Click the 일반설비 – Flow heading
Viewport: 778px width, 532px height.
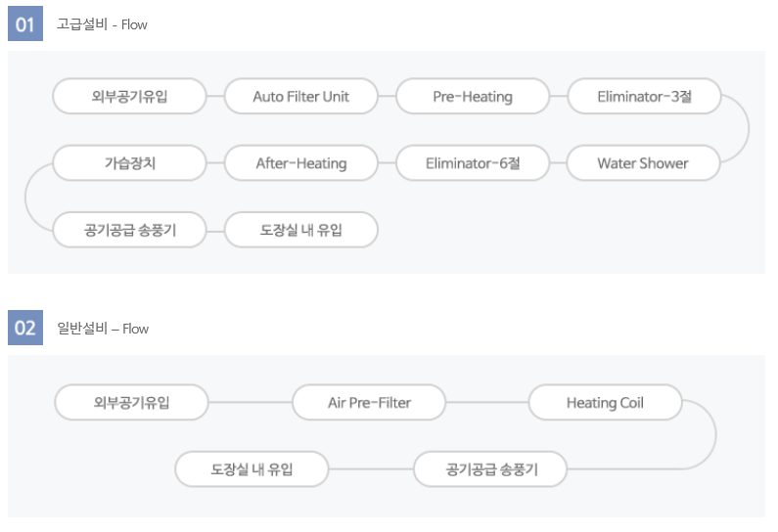(103, 329)
